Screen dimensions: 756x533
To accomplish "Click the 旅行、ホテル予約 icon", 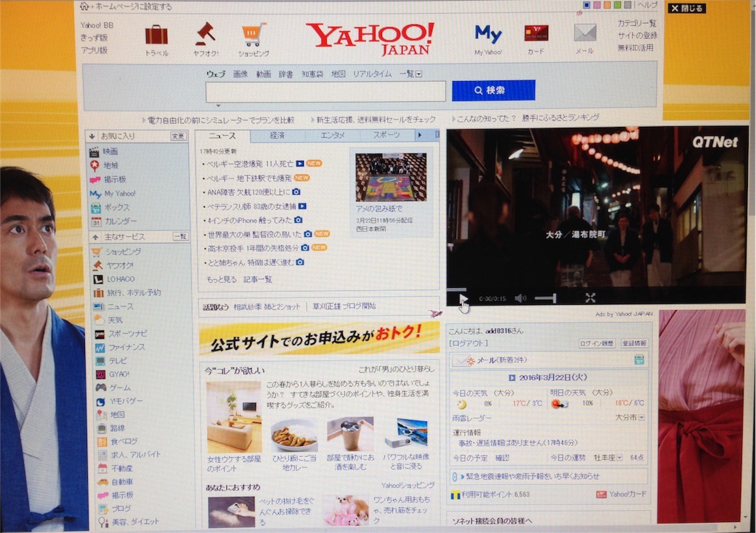I will coord(98,293).
